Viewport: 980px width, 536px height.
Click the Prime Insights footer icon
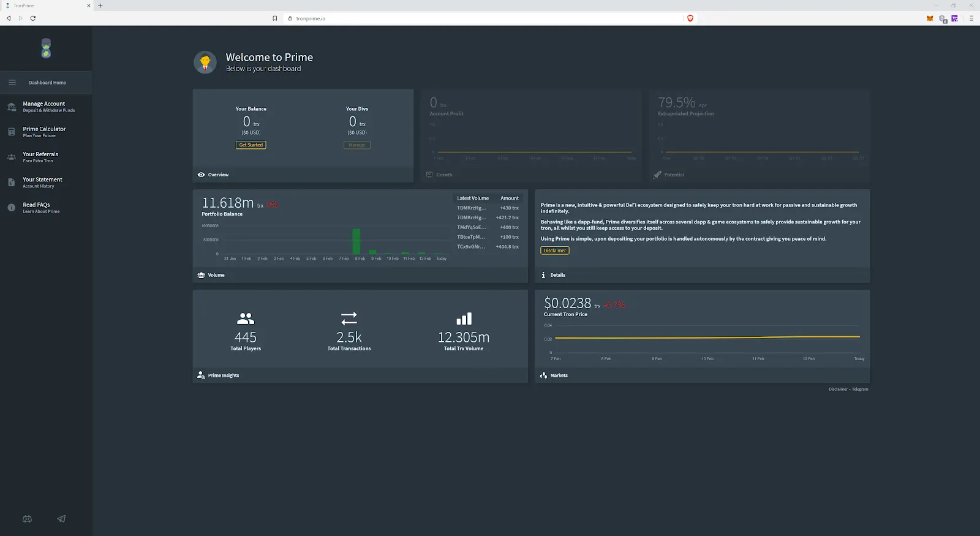coord(201,376)
